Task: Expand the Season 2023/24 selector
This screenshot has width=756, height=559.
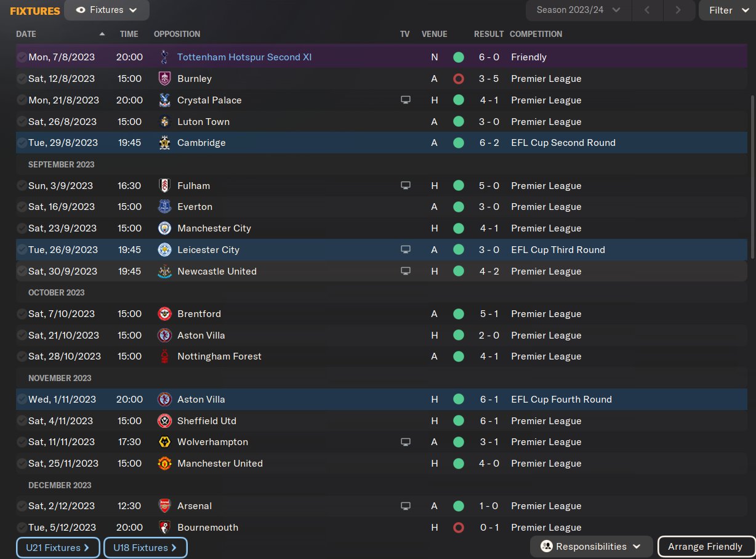Action: tap(578, 10)
